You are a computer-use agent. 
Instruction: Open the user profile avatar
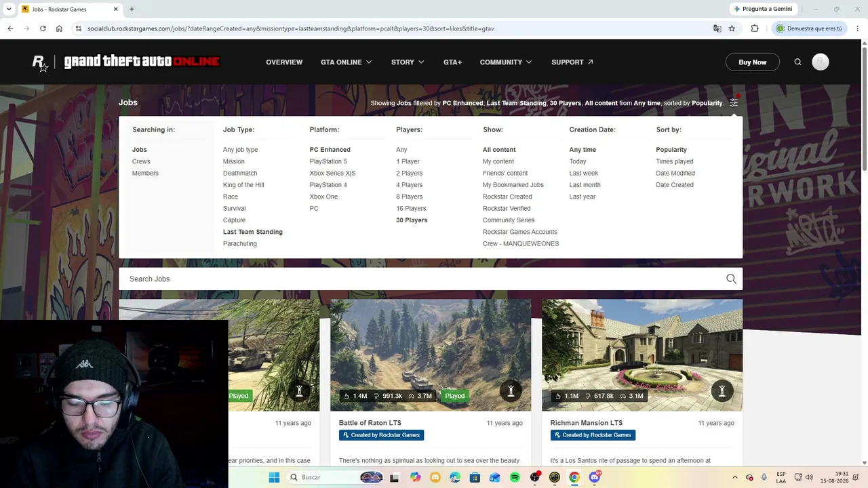pos(821,62)
